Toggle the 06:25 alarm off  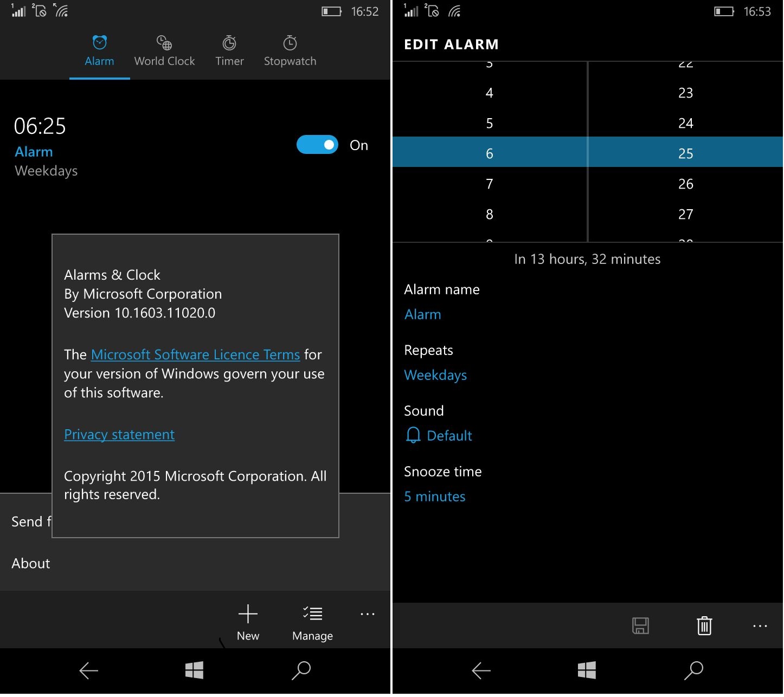[x=317, y=145]
